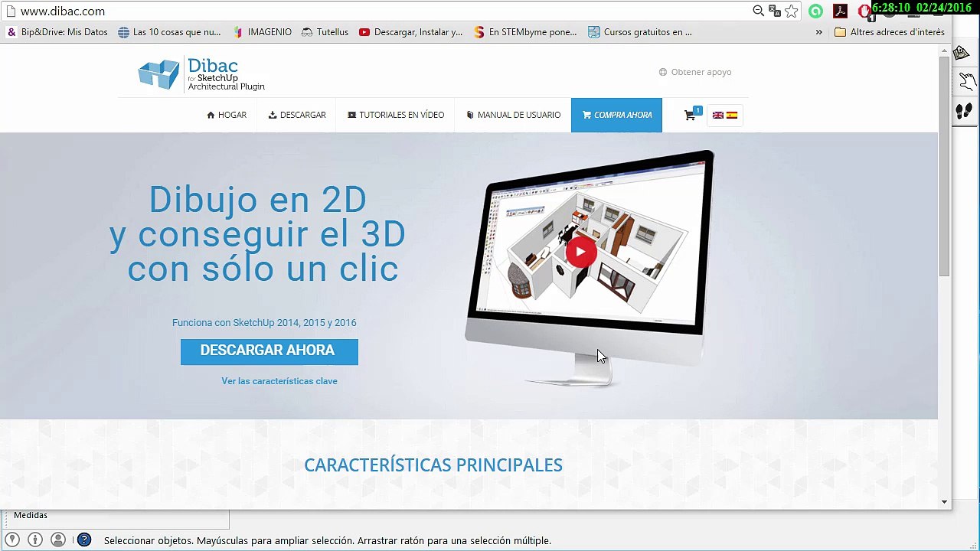Open the IMAGENIO bookmark

(262, 32)
